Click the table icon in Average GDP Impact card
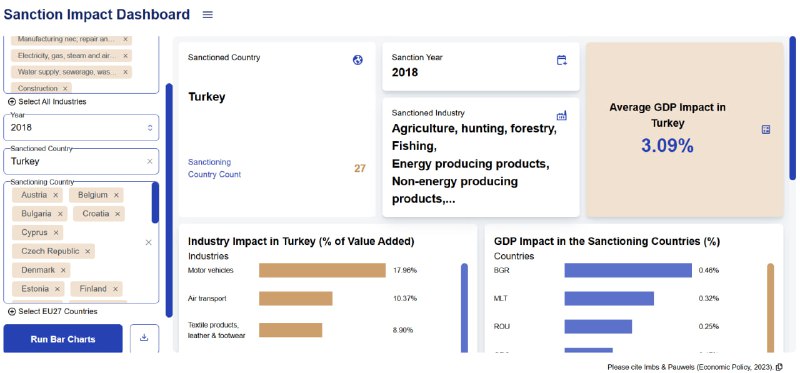This screenshot has height=373, width=800. point(766,129)
